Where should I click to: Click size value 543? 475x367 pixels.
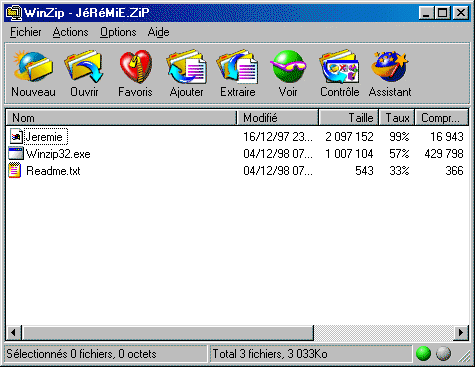pos(364,171)
